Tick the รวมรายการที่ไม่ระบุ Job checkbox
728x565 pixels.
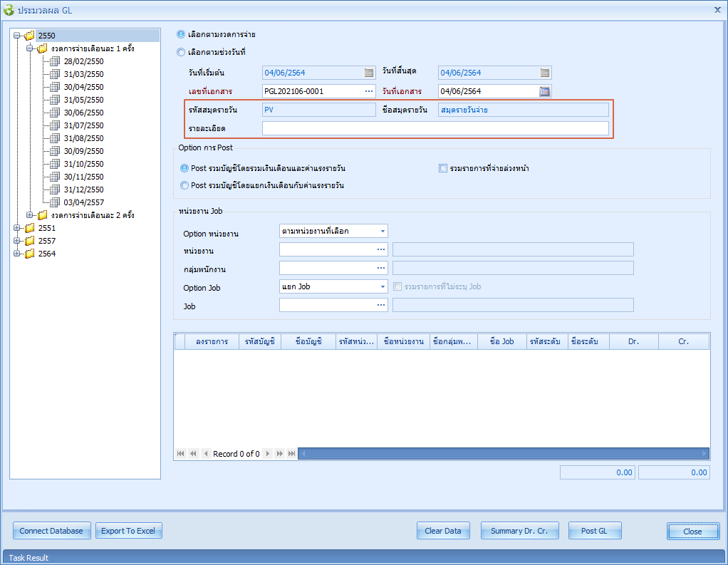pos(397,286)
